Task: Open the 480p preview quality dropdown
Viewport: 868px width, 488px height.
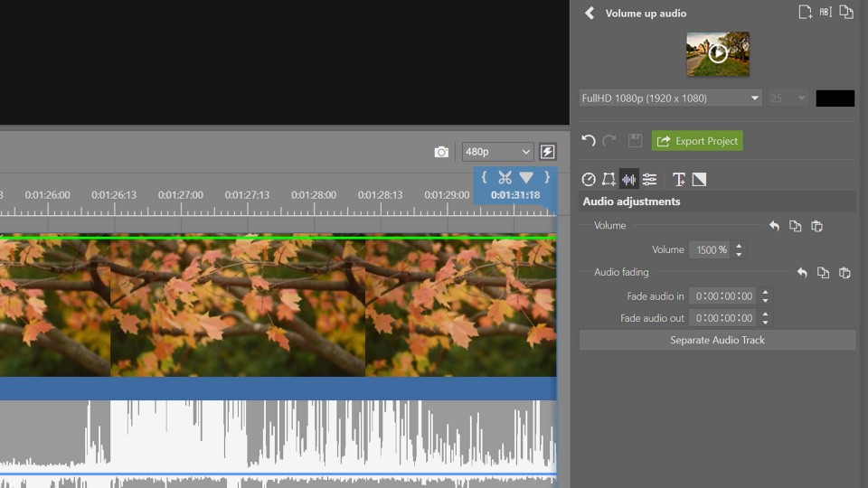Action: click(x=497, y=152)
